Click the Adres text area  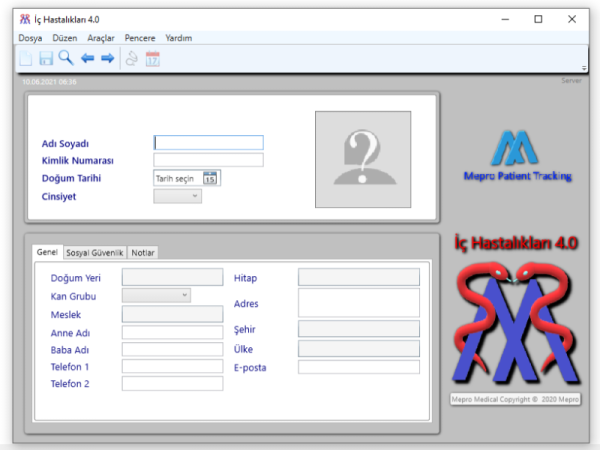point(359,303)
